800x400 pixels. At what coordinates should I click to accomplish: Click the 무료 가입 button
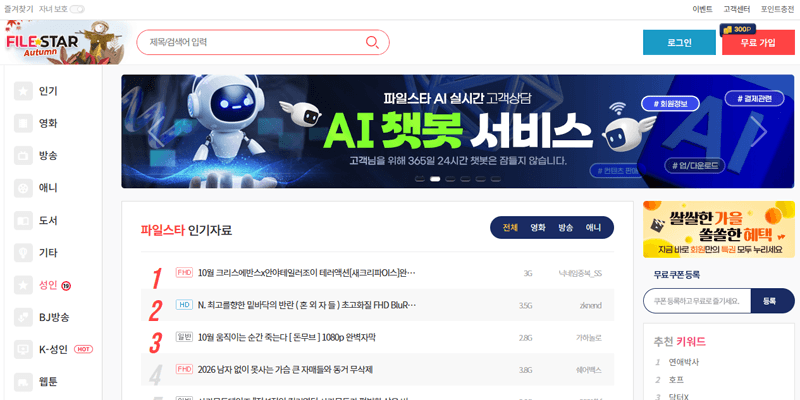758,42
